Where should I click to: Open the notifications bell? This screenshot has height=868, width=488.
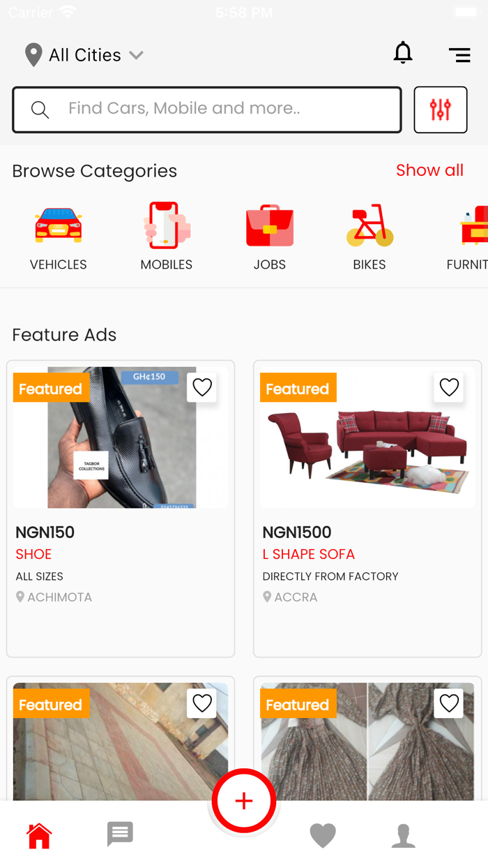pos(403,53)
